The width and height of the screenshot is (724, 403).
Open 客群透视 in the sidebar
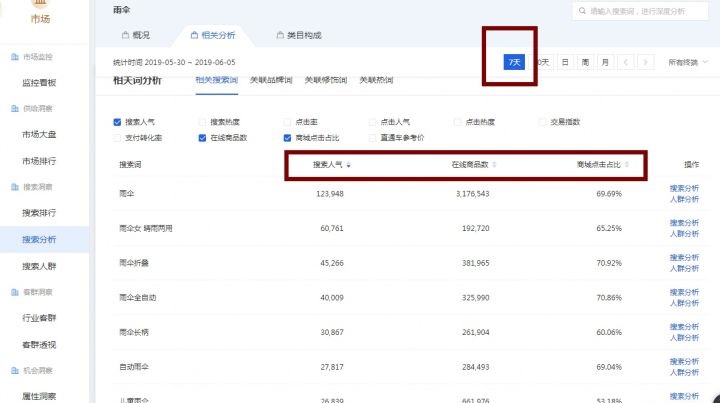coord(39,345)
